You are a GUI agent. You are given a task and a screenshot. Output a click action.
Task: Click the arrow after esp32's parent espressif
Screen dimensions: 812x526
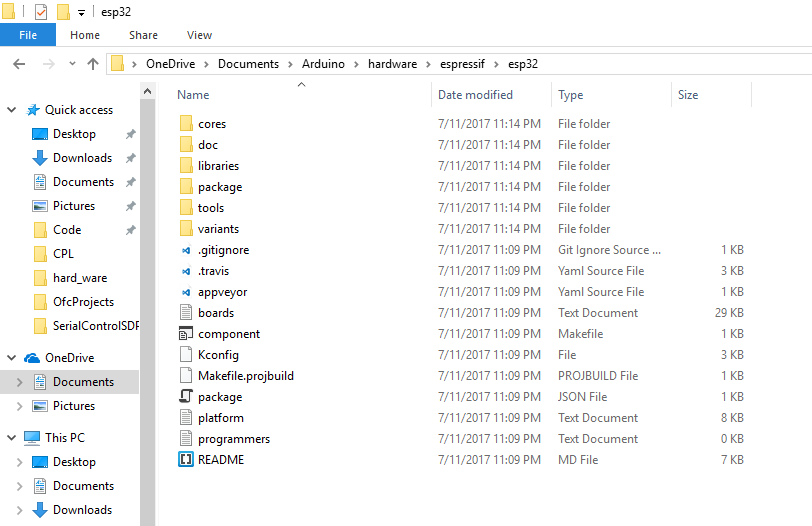(x=496, y=64)
